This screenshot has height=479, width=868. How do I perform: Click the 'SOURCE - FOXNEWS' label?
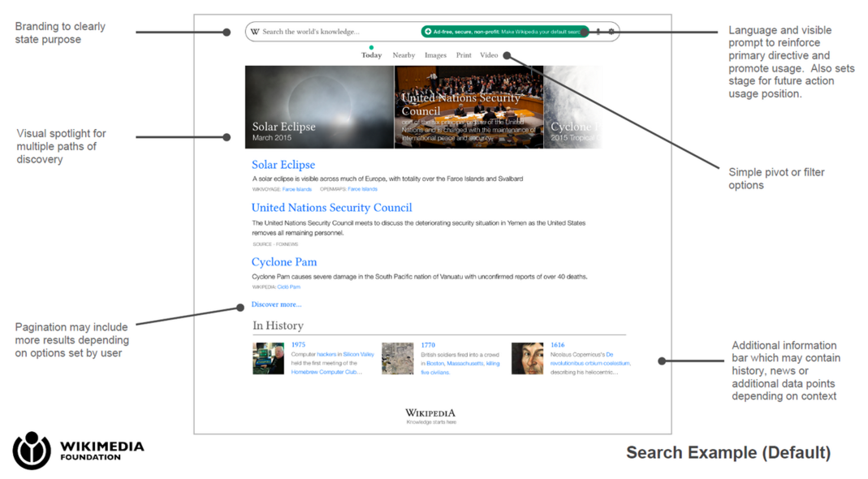click(275, 244)
